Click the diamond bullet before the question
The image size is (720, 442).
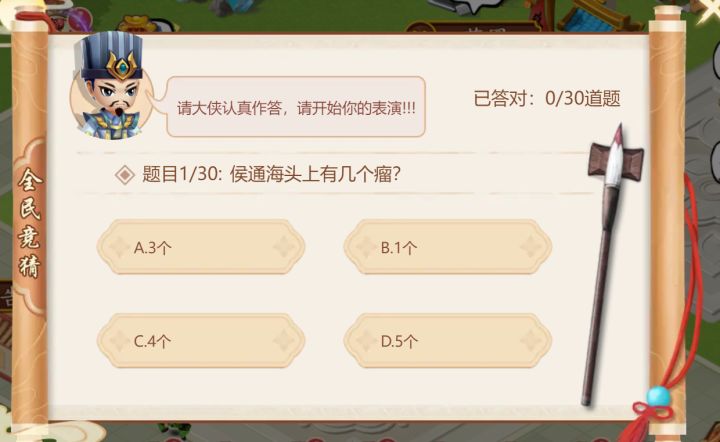tap(125, 174)
